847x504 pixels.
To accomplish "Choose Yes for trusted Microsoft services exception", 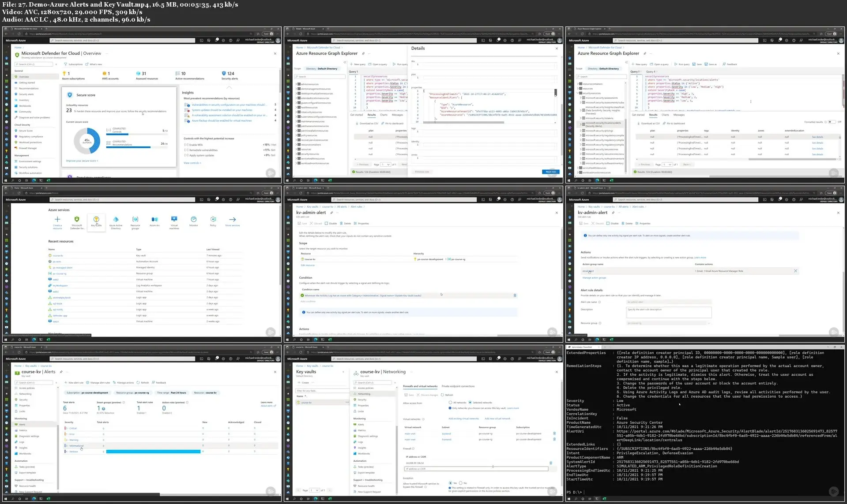I will click(x=450, y=483).
